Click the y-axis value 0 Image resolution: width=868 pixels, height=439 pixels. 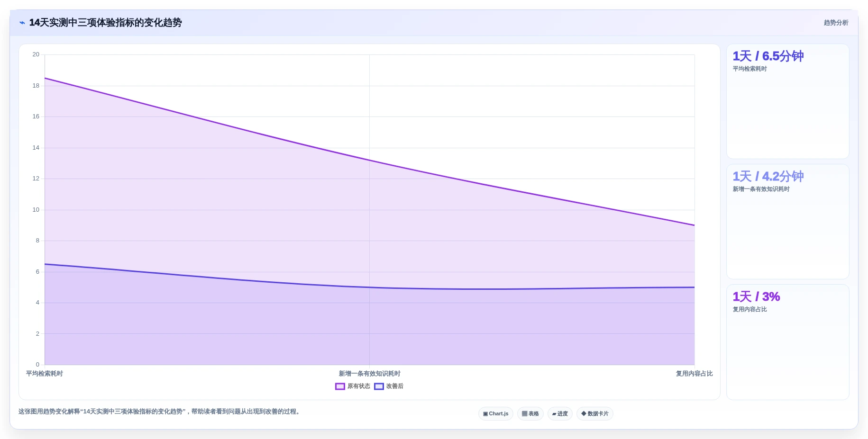[x=37, y=365]
